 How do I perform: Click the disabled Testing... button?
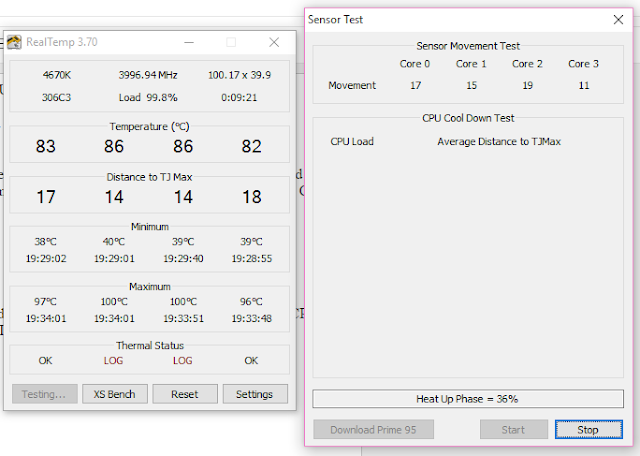(44, 394)
